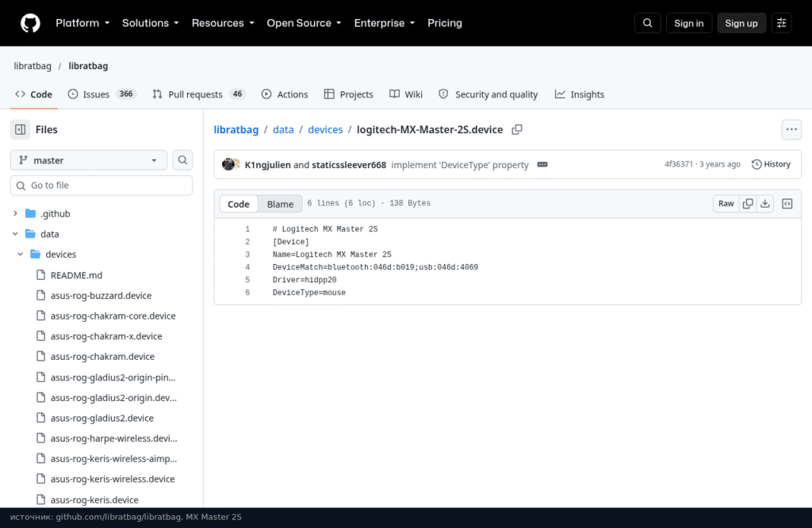The height and width of the screenshot is (528, 812).
Task: Click the commit author avatars
Action: coord(231,165)
